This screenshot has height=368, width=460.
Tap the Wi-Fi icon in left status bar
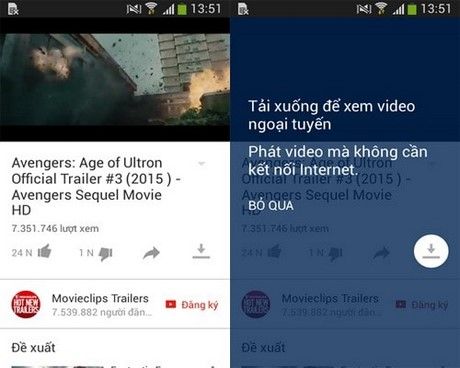click(151, 8)
